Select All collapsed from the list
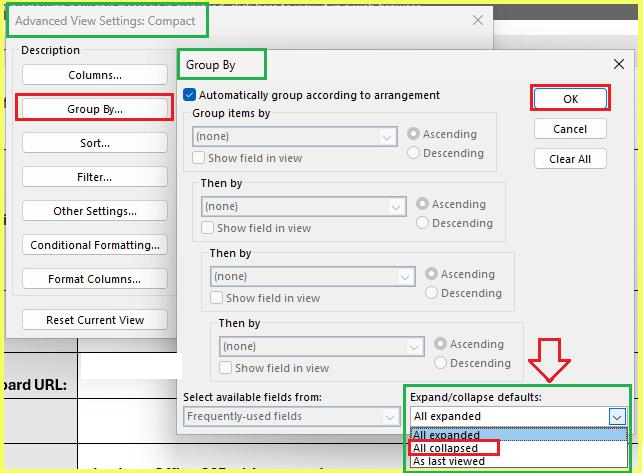643x473 pixels. [x=445, y=448]
